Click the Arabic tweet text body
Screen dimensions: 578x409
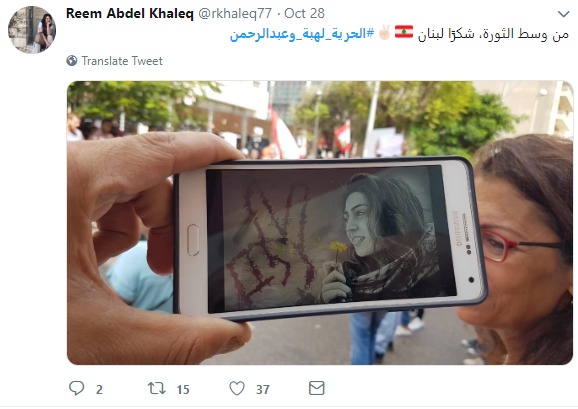point(493,34)
